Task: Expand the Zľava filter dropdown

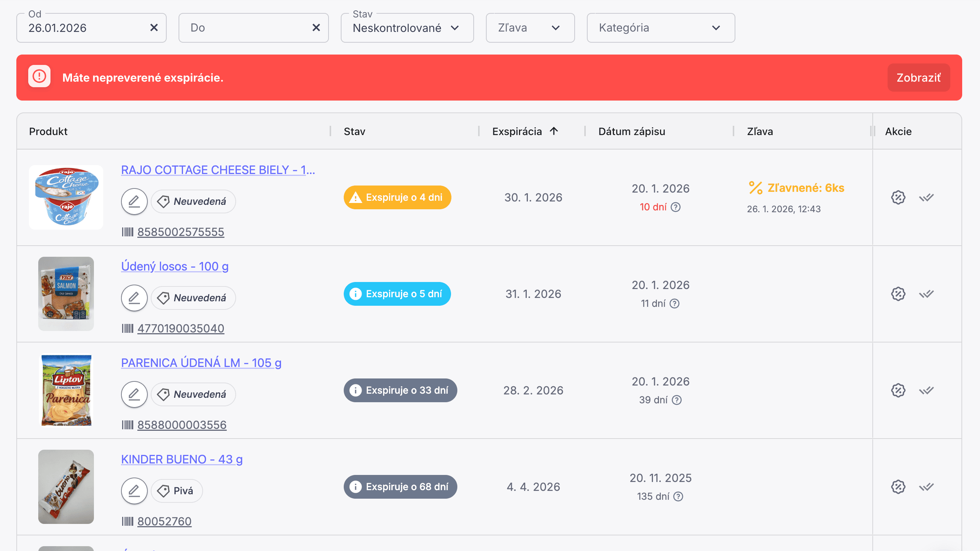Action: click(530, 28)
